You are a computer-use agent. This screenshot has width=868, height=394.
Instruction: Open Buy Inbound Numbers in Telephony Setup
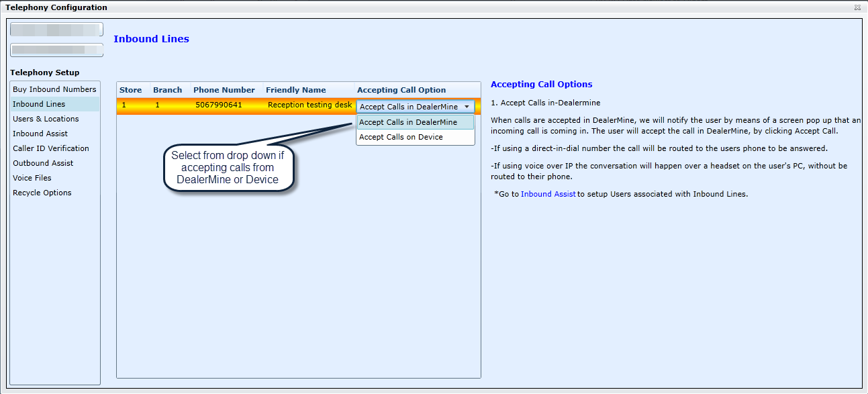click(54, 89)
